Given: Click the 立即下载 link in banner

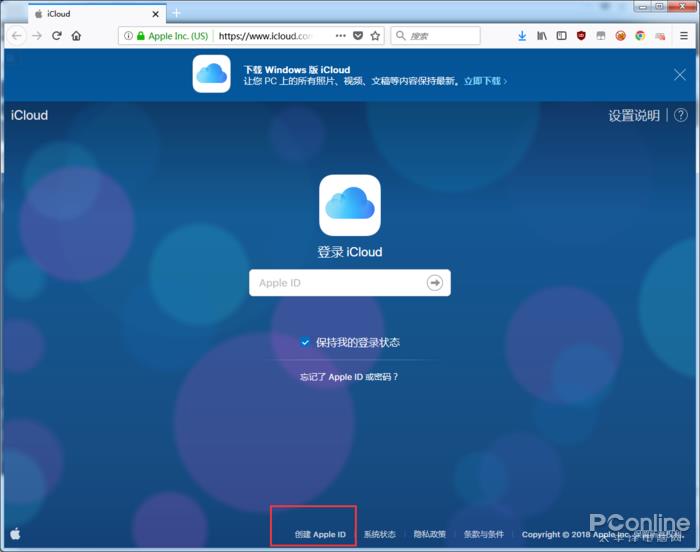Looking at the screenshot, I should 485,81.
